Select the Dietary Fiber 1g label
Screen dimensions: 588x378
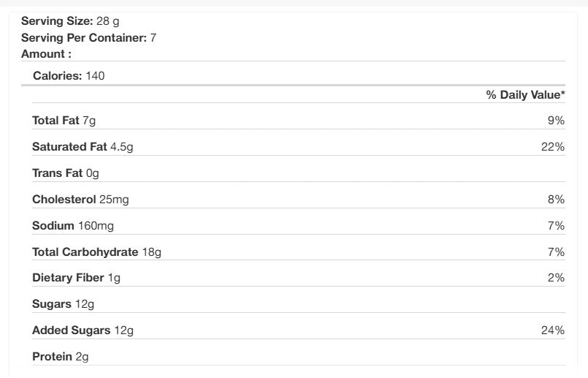(x=76, y=278)
